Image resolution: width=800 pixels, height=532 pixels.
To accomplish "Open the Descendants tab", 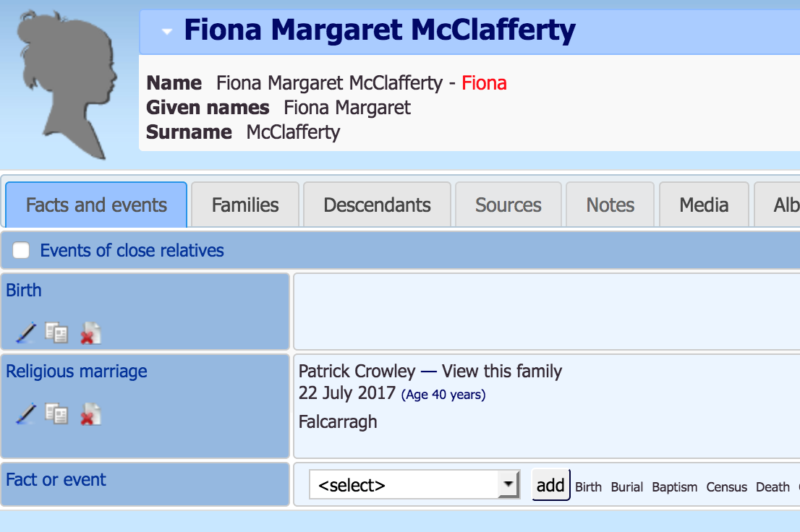I will 377,205.
